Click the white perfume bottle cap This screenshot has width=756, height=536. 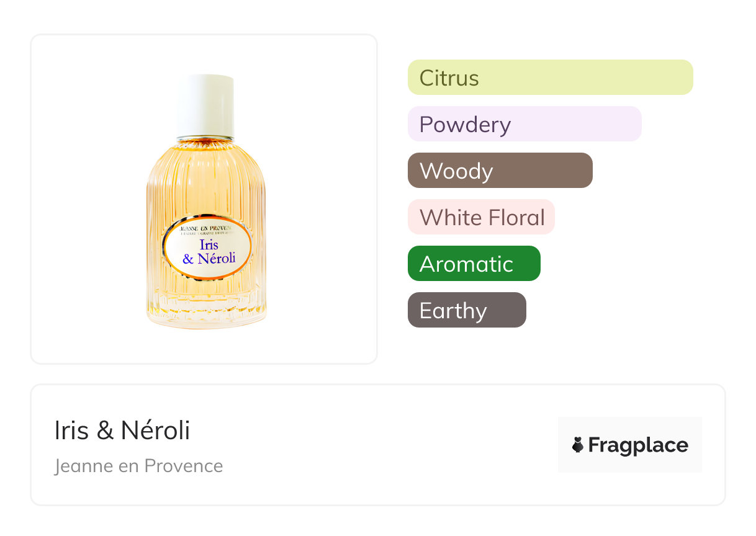pos(205,104)
